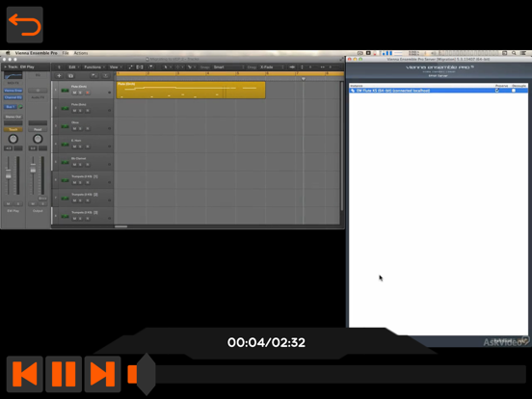Click the video progress scrubber handle
Viewport: 532px width, 399px height.
(146, 374)
